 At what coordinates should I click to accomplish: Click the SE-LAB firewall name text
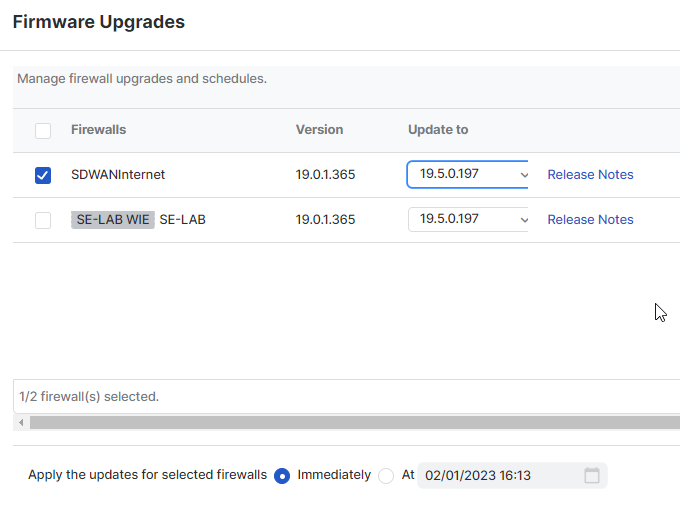183,220
